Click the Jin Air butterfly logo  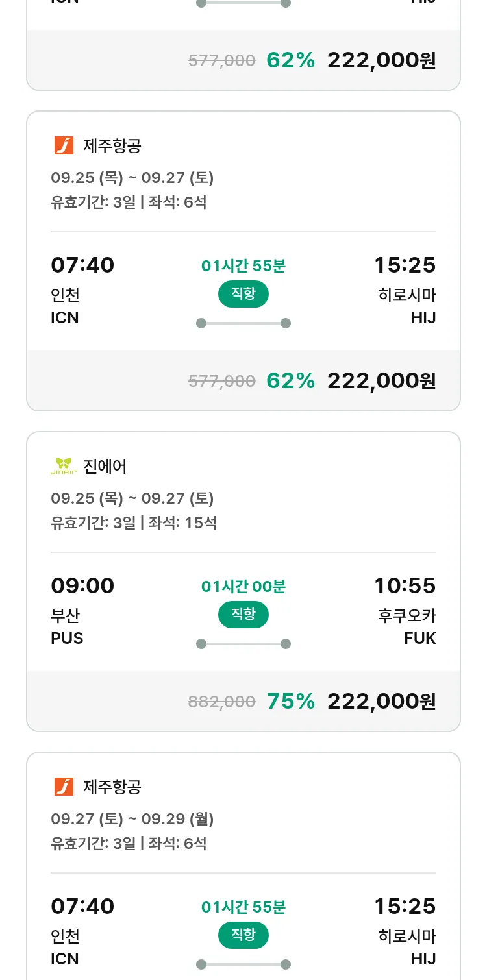tap(64, 466)
